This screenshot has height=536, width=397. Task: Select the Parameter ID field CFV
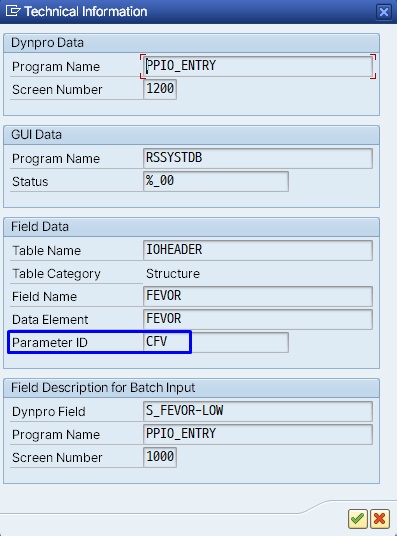[216, 342]
